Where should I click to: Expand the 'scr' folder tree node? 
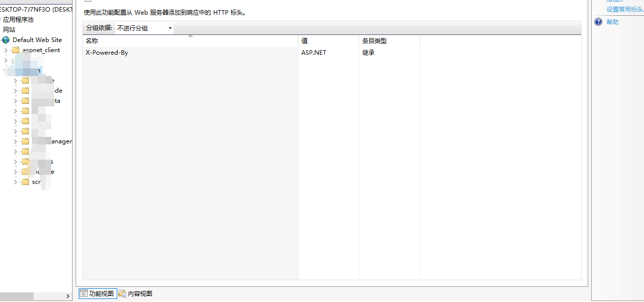point(16,182)
